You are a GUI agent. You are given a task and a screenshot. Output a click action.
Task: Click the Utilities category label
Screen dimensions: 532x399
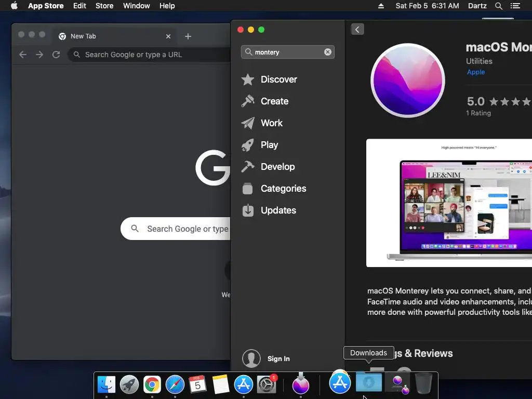click(479, 61)
